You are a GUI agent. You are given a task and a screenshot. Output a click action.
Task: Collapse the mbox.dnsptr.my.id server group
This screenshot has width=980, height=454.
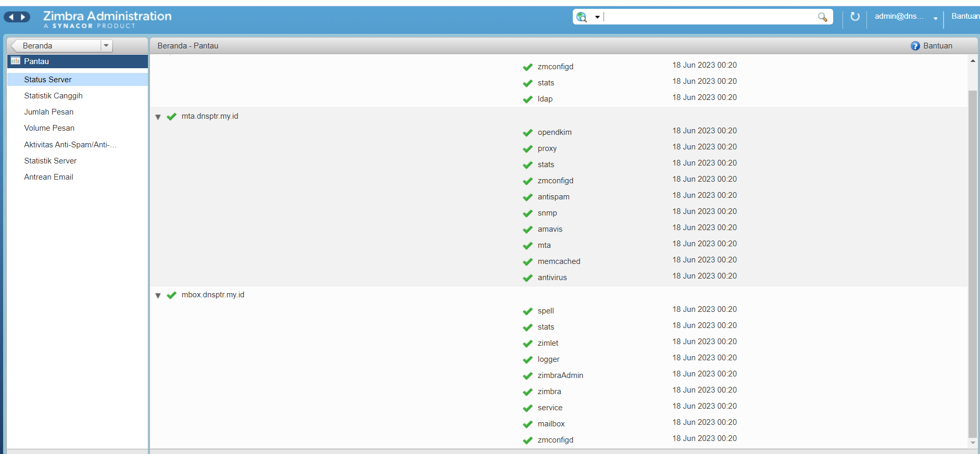pos(158,296)
